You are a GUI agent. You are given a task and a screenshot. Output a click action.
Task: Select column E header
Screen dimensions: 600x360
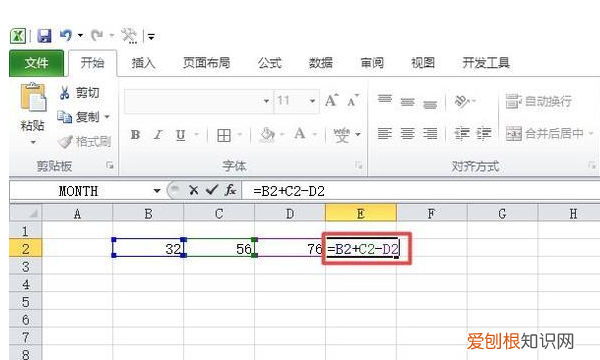click(361, 213)
